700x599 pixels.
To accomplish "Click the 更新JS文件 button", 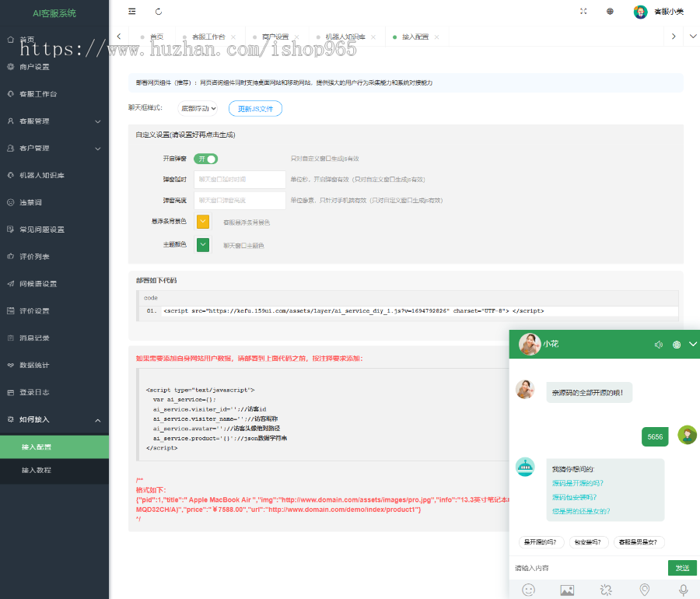I will click(255, 109).
